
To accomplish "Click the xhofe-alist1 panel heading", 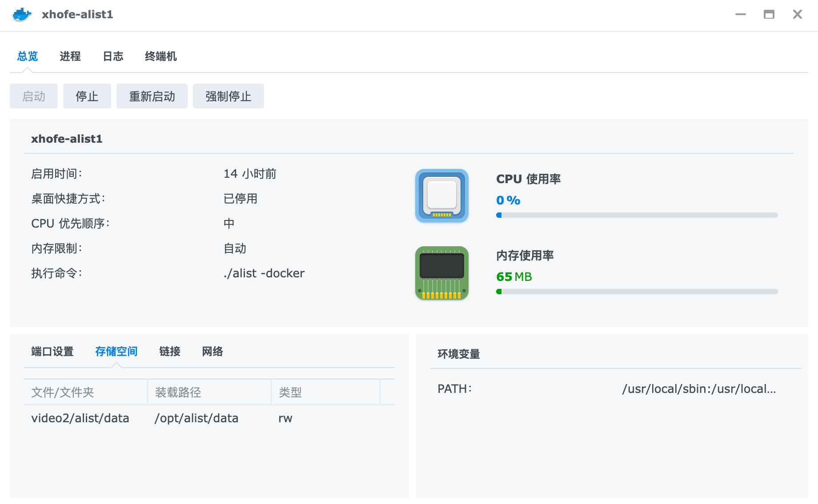I will pyautogui.click(x=67, y=139).
